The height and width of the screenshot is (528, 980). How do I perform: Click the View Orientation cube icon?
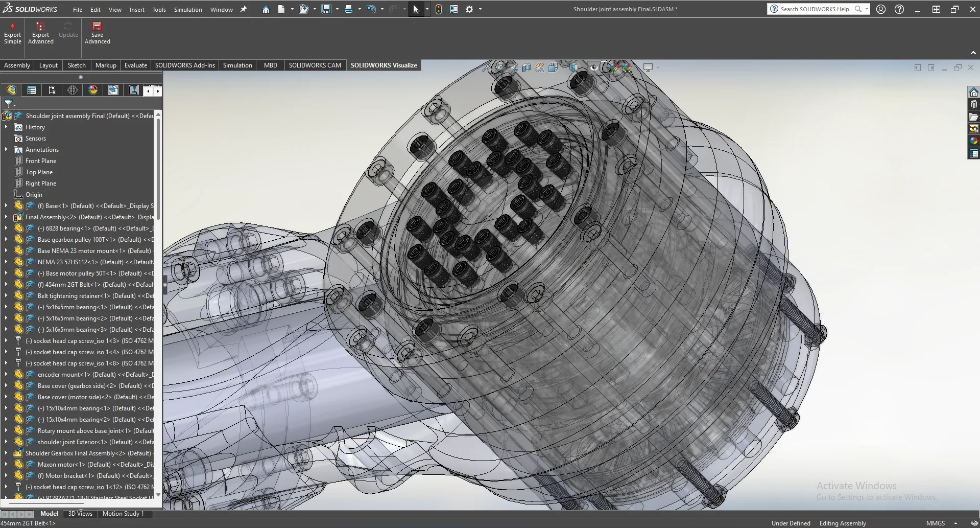pos(553,67)
